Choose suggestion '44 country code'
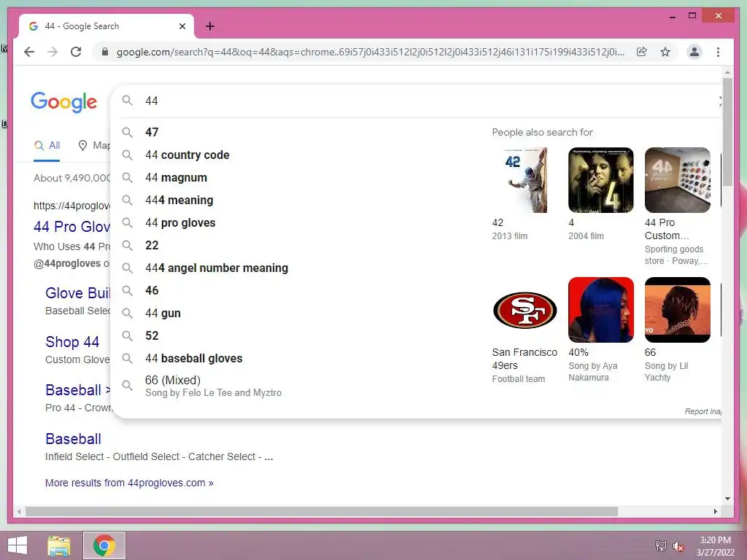 click(x=300, y=155)
